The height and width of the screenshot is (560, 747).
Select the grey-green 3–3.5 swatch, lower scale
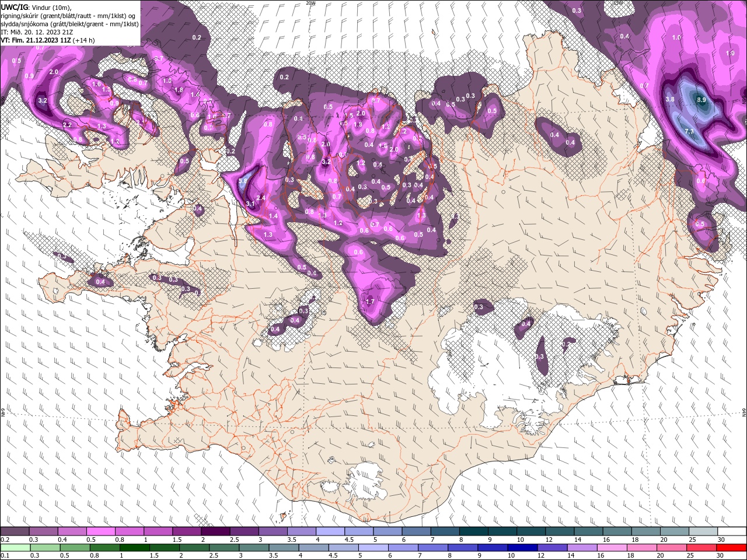(254, 547)
